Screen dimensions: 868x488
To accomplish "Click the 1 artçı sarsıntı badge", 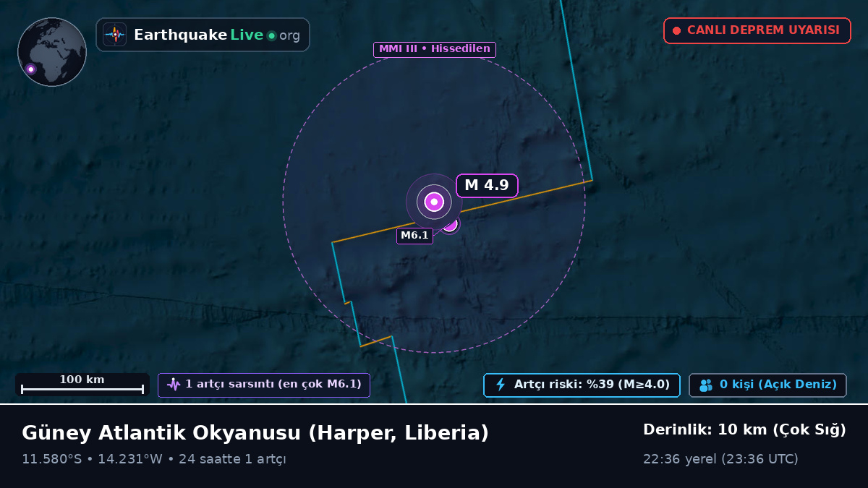I will click(x=264, y=385).
